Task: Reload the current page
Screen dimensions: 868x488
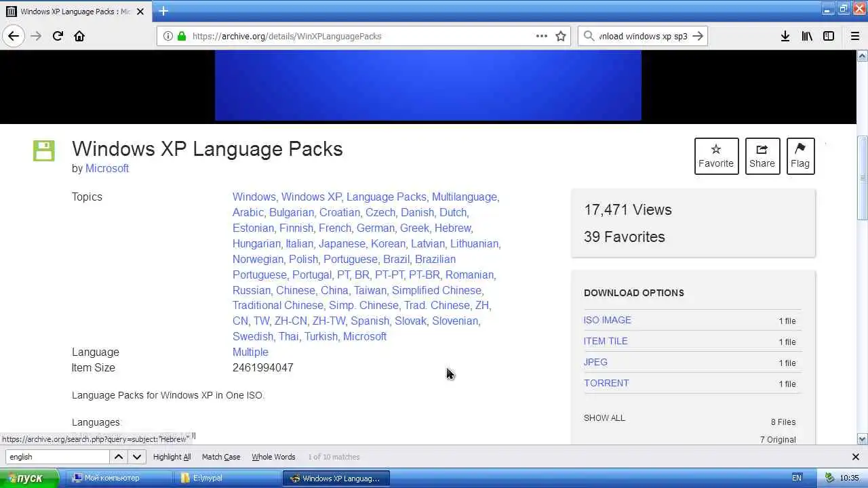Action: point(58,36)
